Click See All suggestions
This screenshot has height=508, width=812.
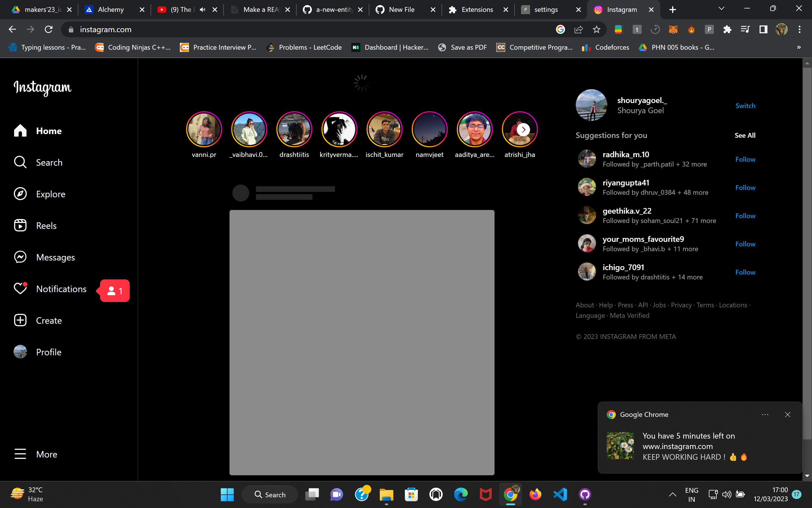pos(745,135)
